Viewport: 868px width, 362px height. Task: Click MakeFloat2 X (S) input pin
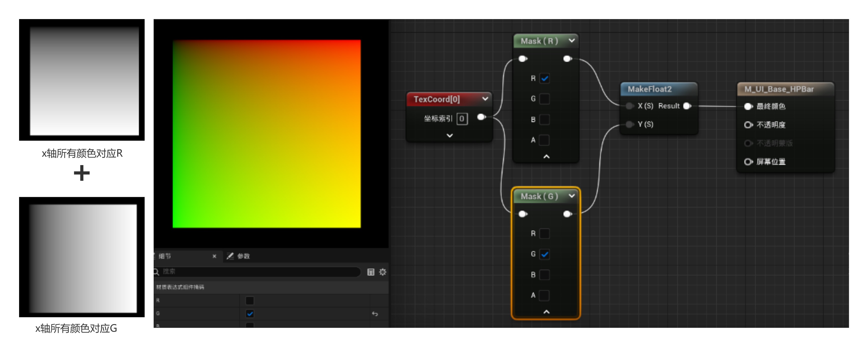pyautogui.click(x=629, y=106)
